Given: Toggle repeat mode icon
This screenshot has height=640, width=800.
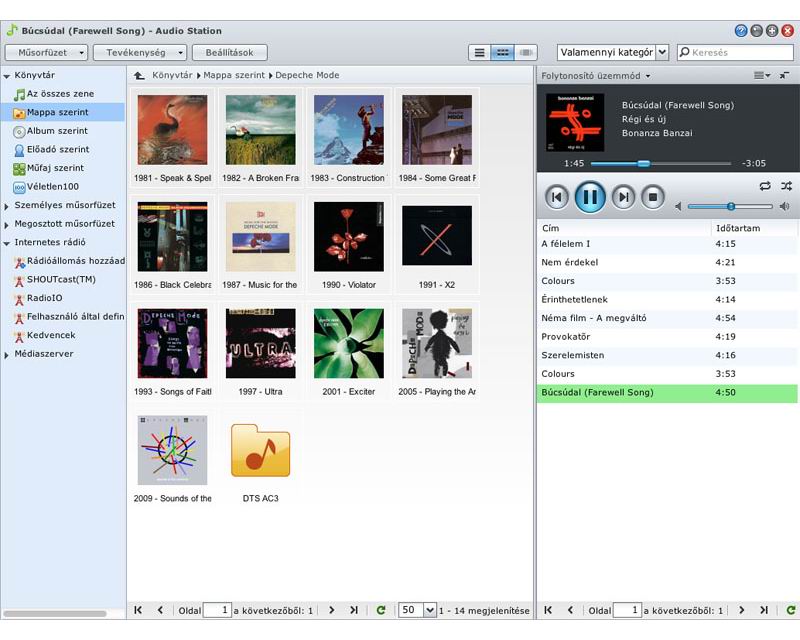Looking at the screenshot, I should click(765, 186).
